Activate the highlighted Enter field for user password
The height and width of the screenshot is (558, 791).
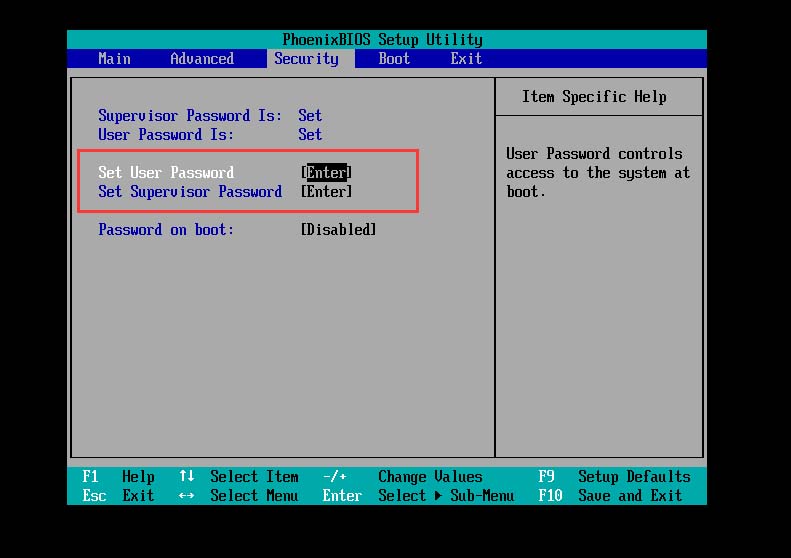coord(326,173)
